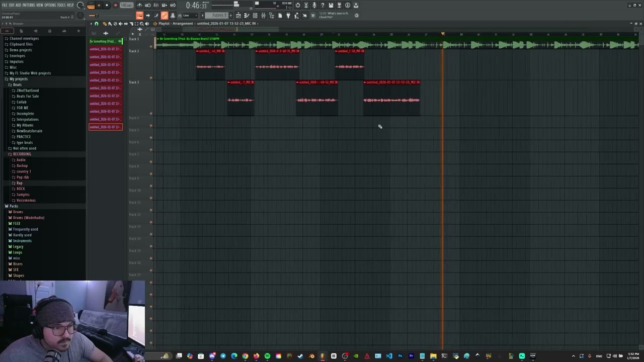
Task: Collapse the My projects folder
Action: pyautogui.click(x=18, y=79)
